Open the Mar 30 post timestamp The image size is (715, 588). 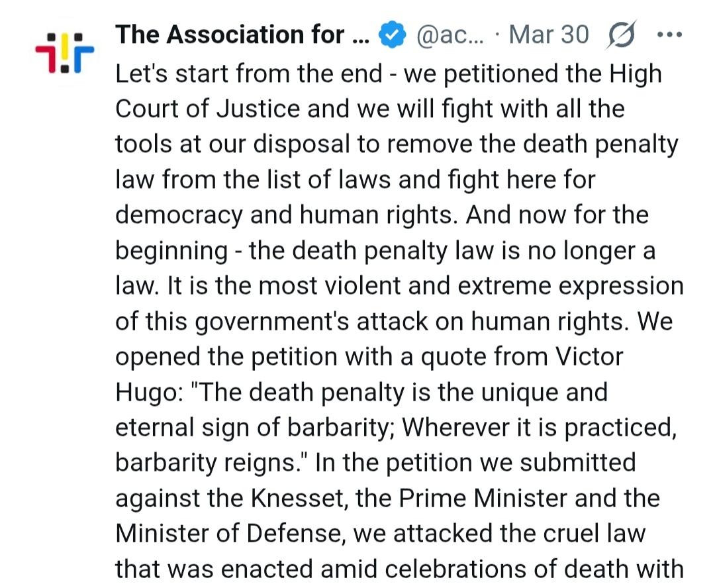(x=548, y=35)
